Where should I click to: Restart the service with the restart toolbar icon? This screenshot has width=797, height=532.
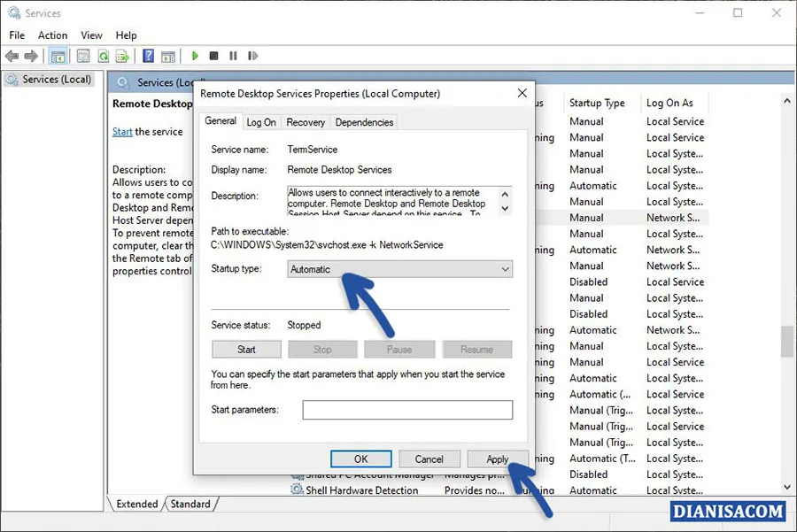click(252, 55)
